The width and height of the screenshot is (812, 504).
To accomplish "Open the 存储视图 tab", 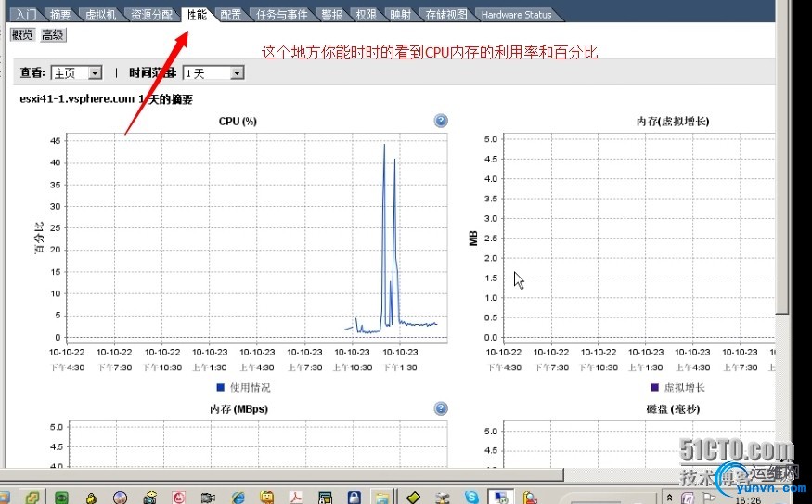I will coord(445,15).
